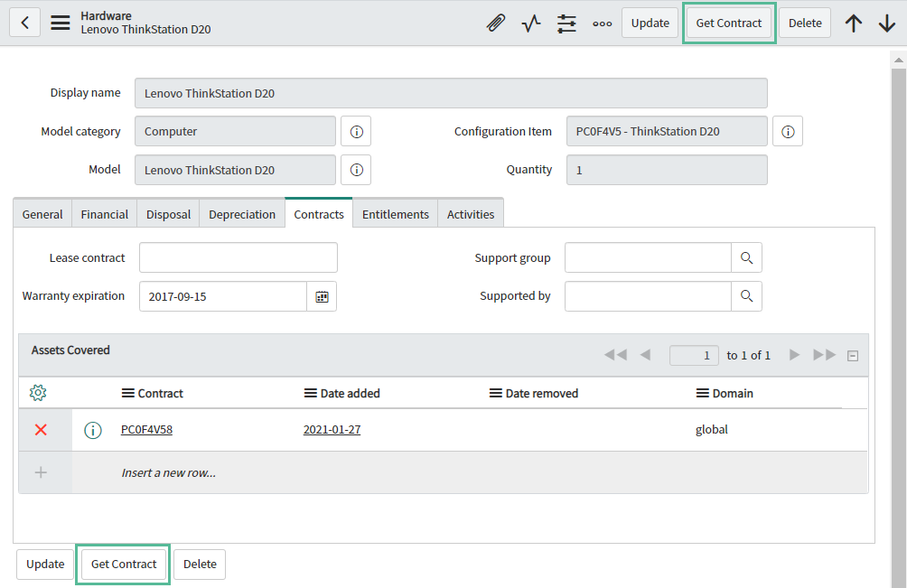Open the Date added column menu
Viewport: 907px width, 588px height.
pyautogui.click(x=311, y=393)
